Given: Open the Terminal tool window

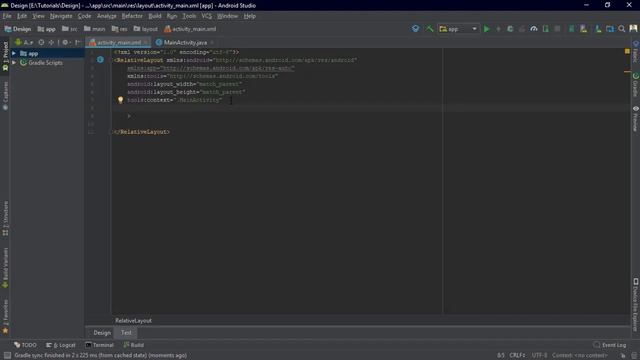Looking at the screenshot, I should point(99,345).
